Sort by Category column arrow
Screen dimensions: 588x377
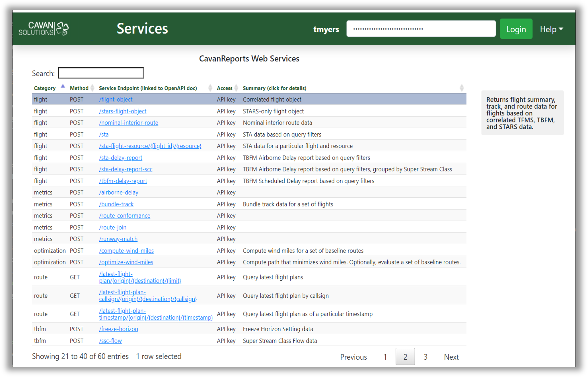pyautogui.click(x=63, y=87)
